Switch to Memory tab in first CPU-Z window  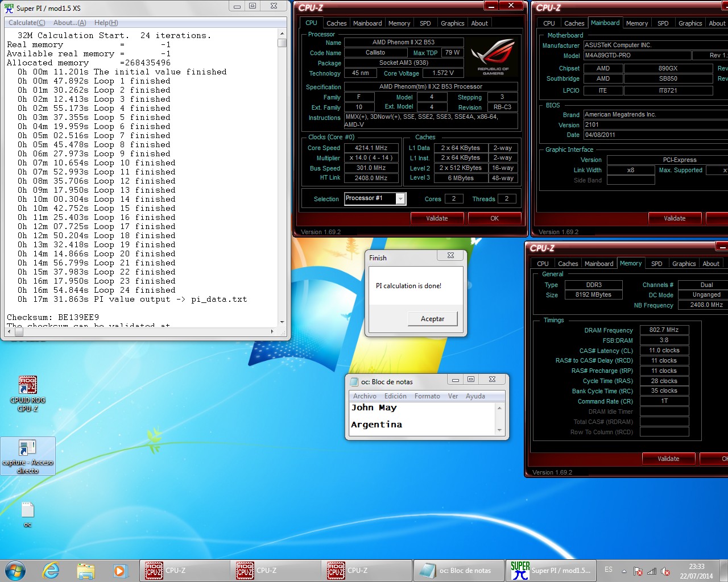[x=399, y=23]
